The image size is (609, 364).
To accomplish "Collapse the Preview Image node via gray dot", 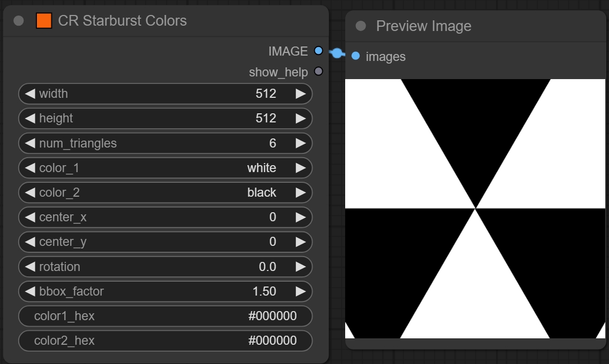I will (361, 26).
